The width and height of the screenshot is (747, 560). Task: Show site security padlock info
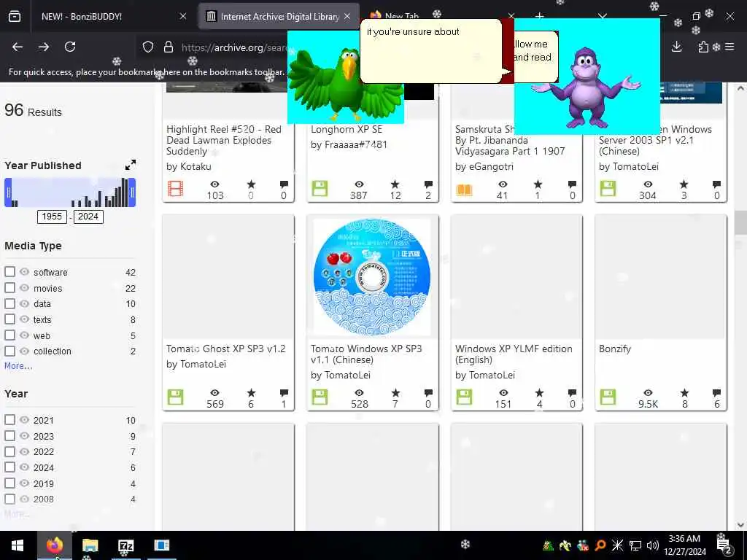[x=169, y=47]
